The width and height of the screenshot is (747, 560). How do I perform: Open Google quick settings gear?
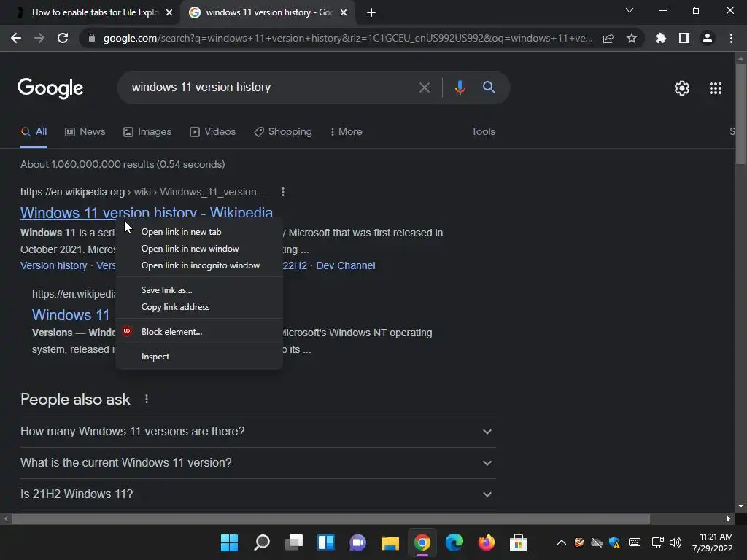pyautogui.click(x=682, y=88)
